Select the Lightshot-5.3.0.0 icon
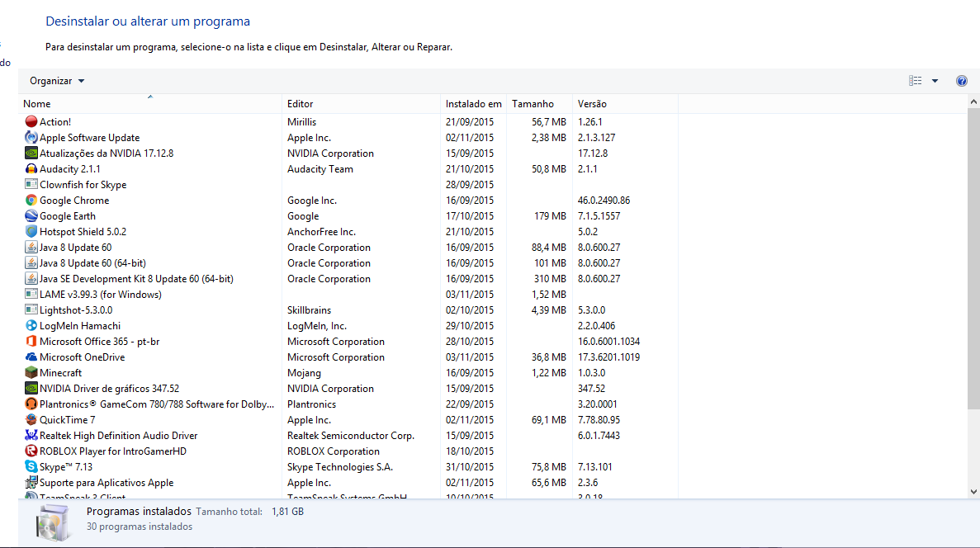The height and width of the screenshot is (548, 980). pos(31,310)
